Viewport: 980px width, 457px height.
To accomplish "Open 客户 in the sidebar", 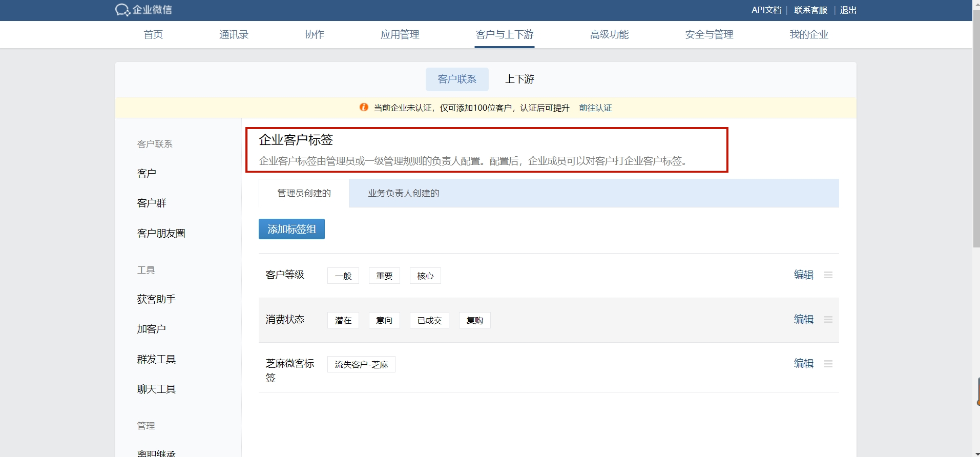I will (x=147, y=173).
